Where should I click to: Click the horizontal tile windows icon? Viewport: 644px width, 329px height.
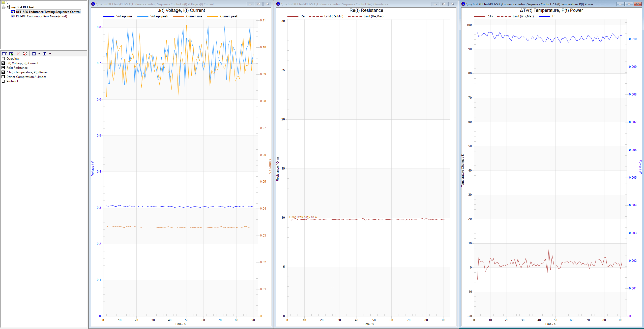[34, 54]
